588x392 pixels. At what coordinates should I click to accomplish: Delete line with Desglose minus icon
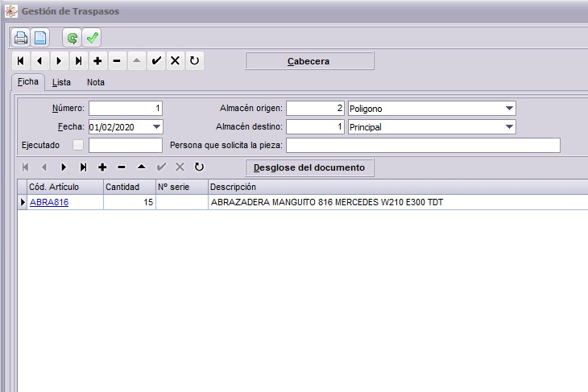click(x=122, y=167)
